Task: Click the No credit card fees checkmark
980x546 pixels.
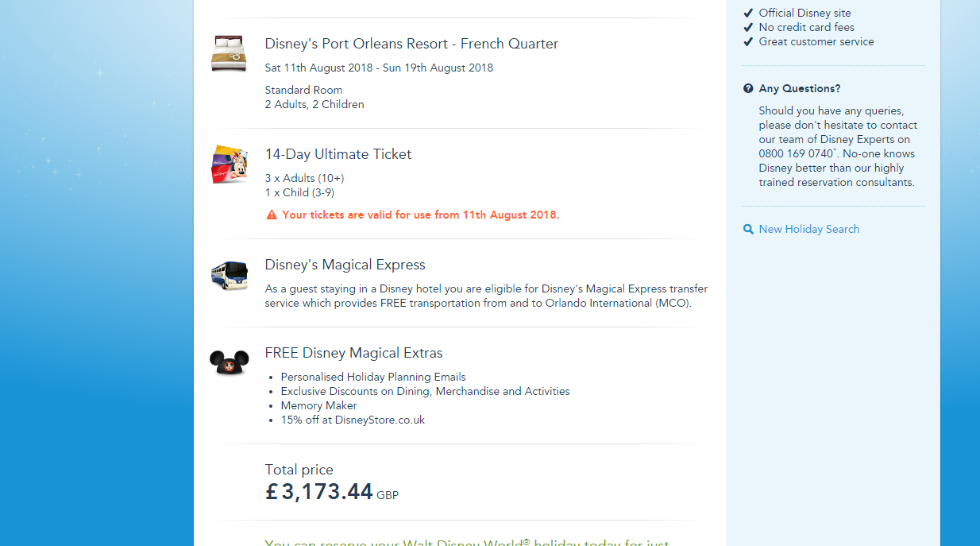Action: [x=747, y=27]
